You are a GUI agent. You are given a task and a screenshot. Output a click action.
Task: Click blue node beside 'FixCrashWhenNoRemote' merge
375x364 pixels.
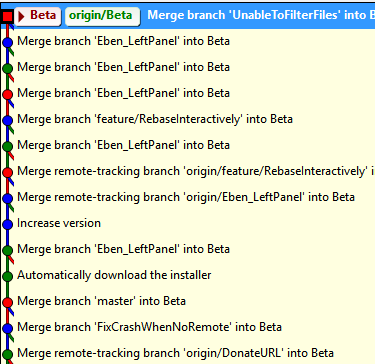(7, 328)
